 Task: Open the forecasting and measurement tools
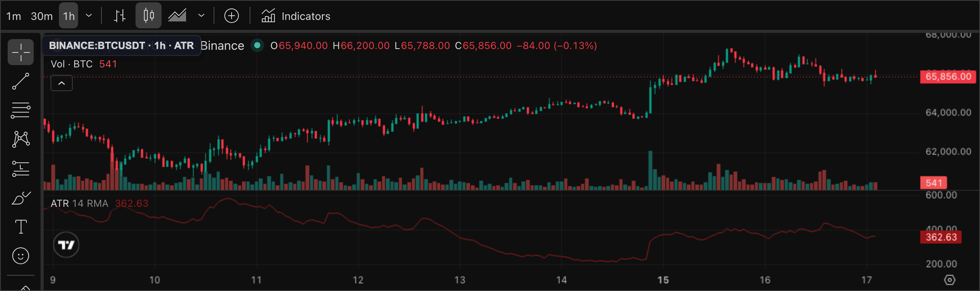click(21, 168)
